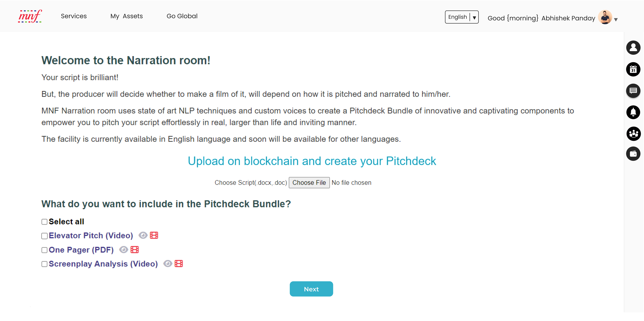Open the profile icon in right sidebar

click(633, 48)
